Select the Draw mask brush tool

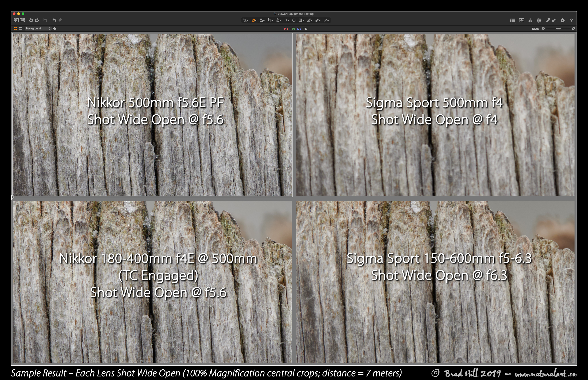point(309,20)
